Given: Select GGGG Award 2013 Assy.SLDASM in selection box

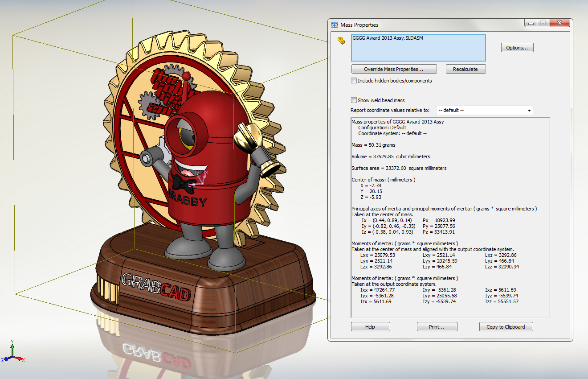Looking at the screenshot, I should (x=388, y=38).
